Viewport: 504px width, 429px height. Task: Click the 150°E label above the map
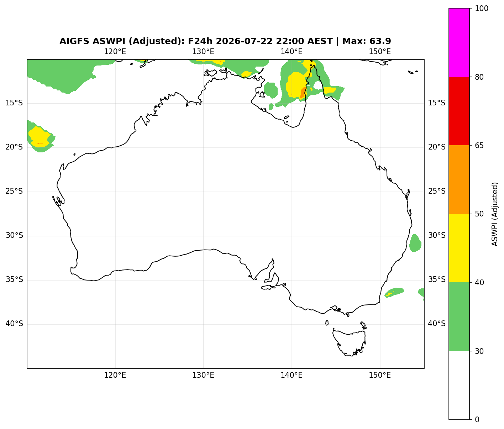380,52
